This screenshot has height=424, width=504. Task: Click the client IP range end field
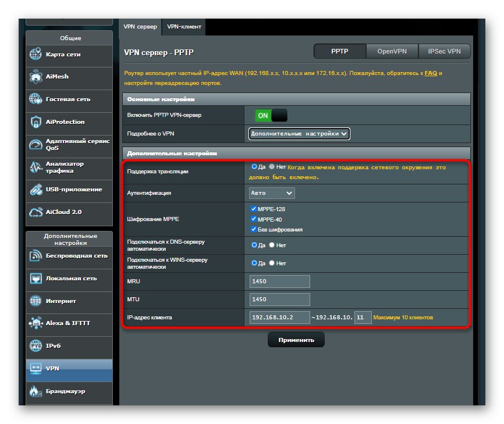tap(363, 318)
